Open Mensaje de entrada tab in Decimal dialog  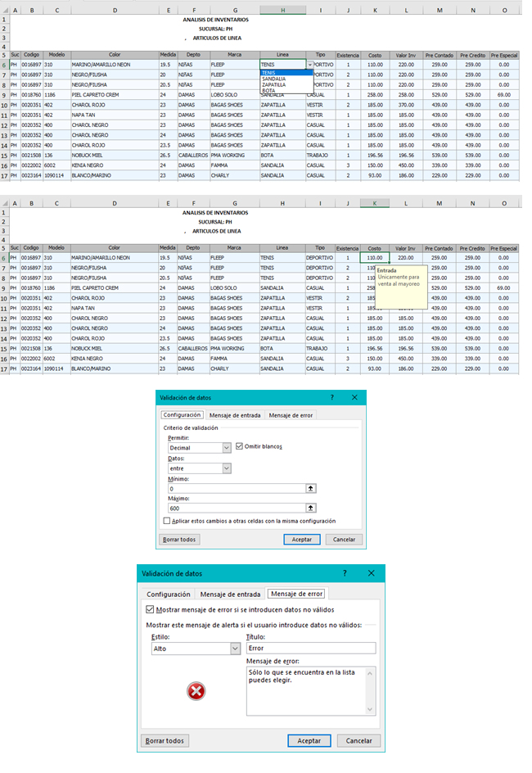pyautogui.click(x=235, y=415)
